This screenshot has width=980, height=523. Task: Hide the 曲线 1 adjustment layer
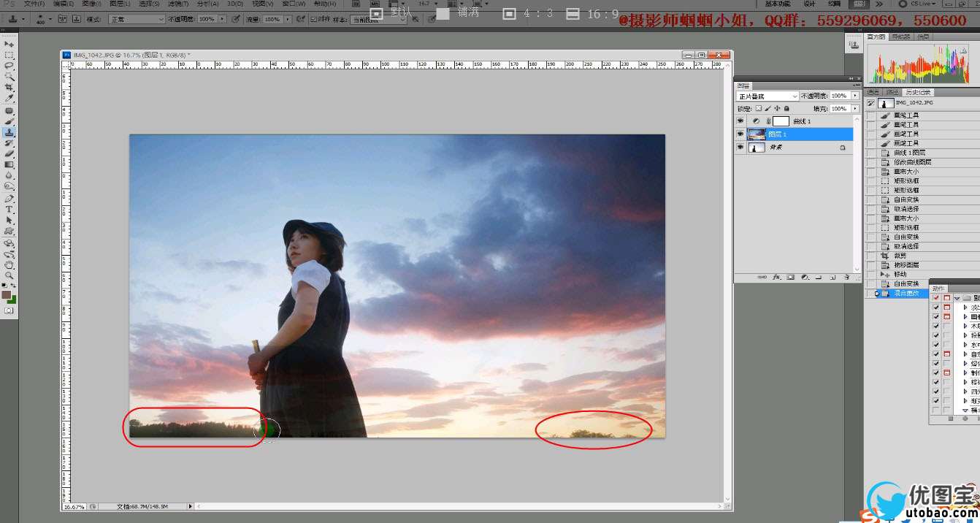click(740, 121)
